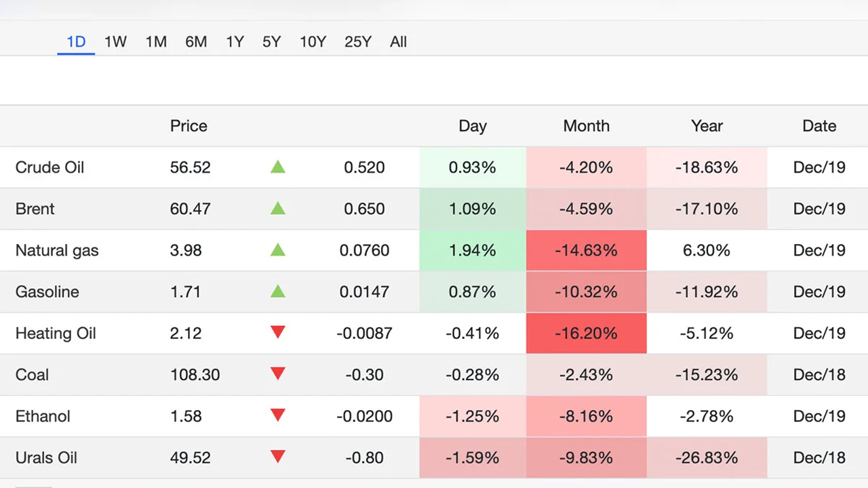Choose the 5Y time range tab
The height and width of the screenshot is (488, 868).
point(271,42)
